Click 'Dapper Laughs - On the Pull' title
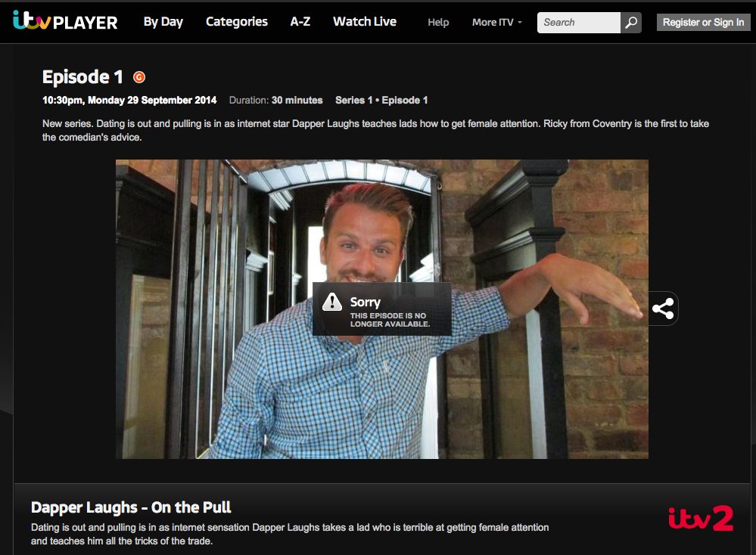This screenshot has width=756, height=555. click(x=131, y=507)
